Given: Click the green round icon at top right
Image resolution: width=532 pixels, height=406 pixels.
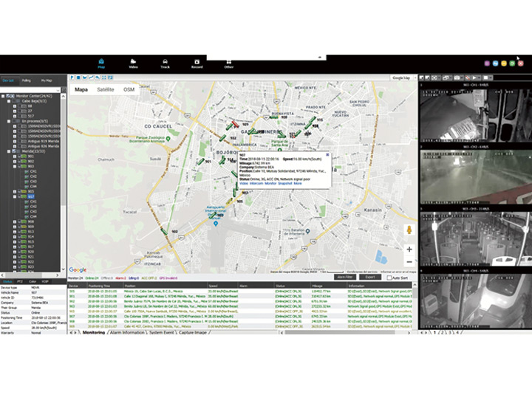Looking at the screenshot, I should [512, 63].
